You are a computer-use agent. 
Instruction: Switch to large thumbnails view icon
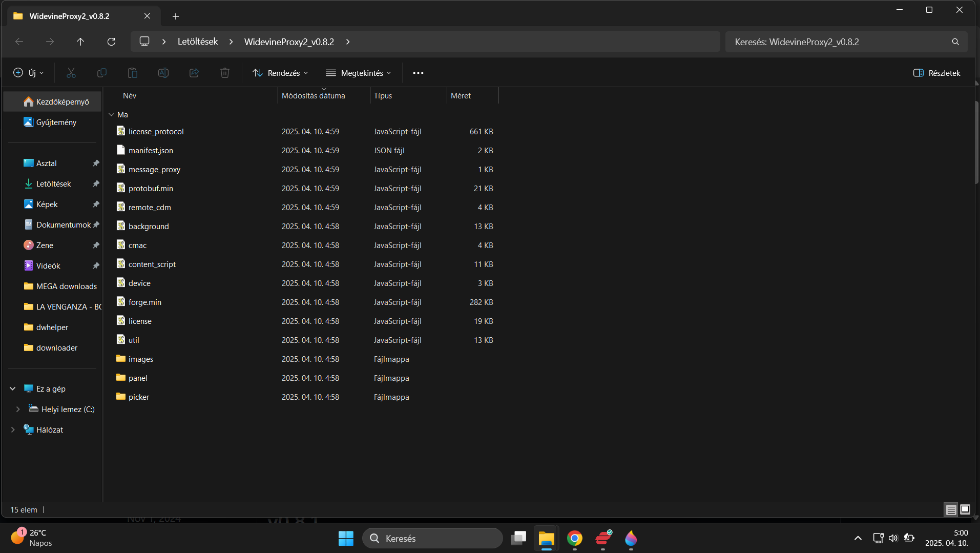tap(965, 509)
